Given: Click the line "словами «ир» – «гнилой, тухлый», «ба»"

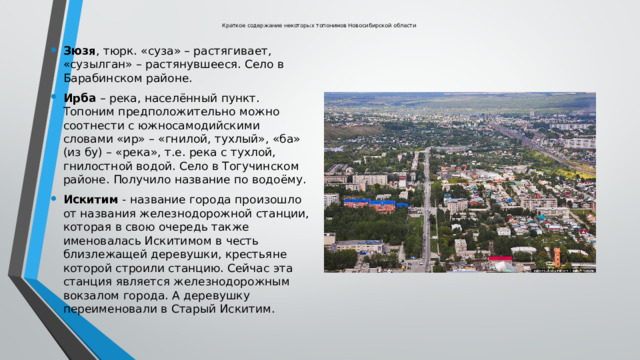Looking at the screenshot, I should pyautogui.click(x=182, y=139).
